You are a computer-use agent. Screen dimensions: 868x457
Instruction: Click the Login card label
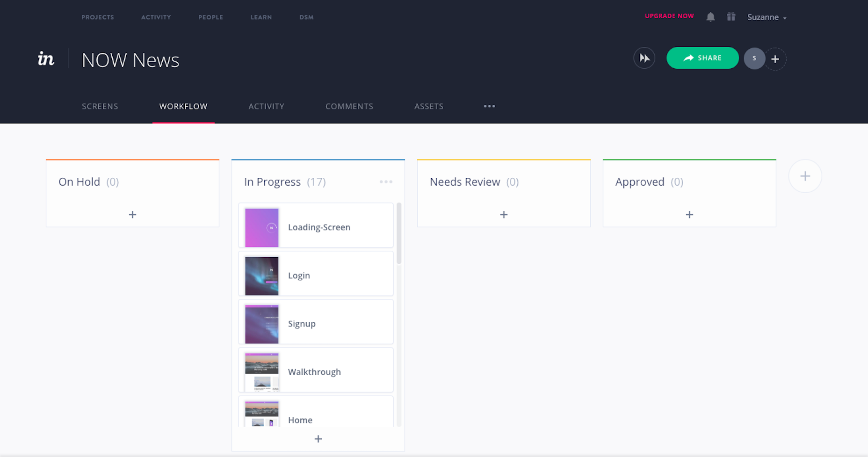(299, 276)
